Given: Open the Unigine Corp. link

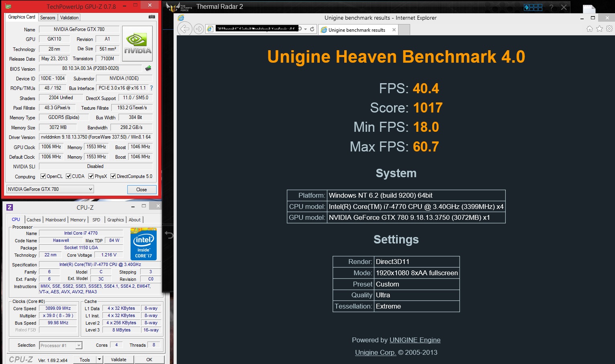Looking at the screenshot, I should tap(376, 352).
